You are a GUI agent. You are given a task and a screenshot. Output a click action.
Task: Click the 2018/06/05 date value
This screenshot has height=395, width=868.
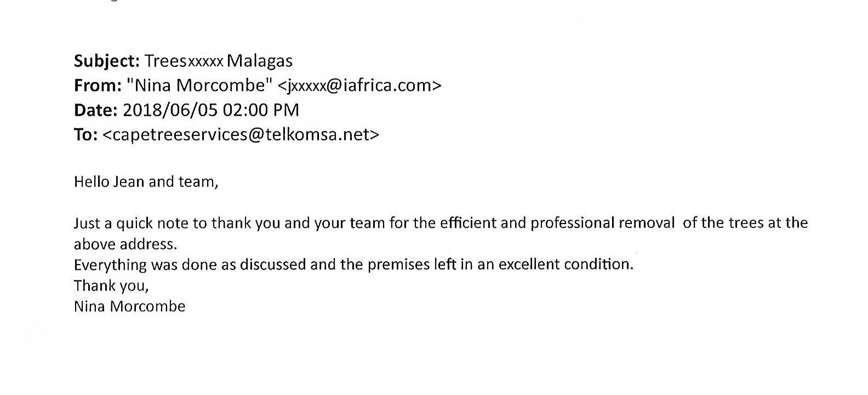tap(170, 110)
